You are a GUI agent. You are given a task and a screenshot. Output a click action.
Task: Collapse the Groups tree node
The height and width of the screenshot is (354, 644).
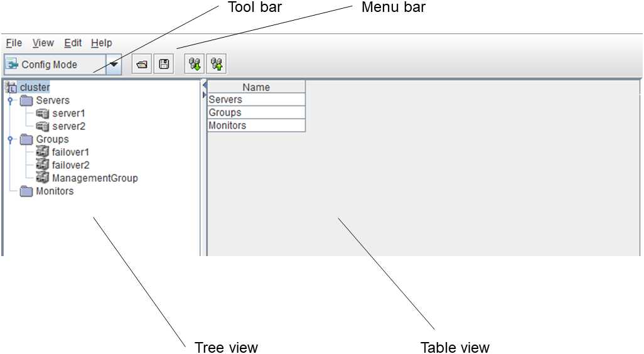[10, 139]
